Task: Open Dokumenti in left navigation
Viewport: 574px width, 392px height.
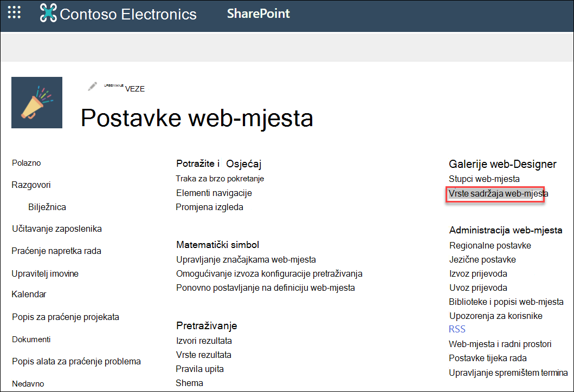Action: (31, 339)
